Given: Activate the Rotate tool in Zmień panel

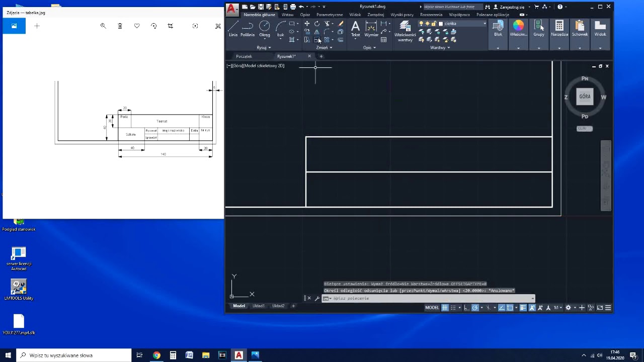Looking at the screenshot, I should click(x=316, y=24).
